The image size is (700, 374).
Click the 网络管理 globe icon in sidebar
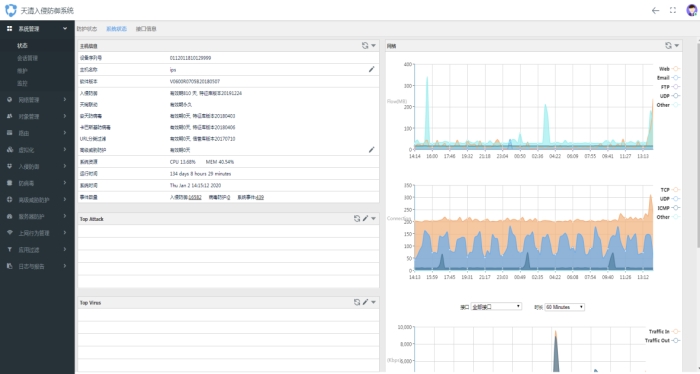click(x=9, y=100)
